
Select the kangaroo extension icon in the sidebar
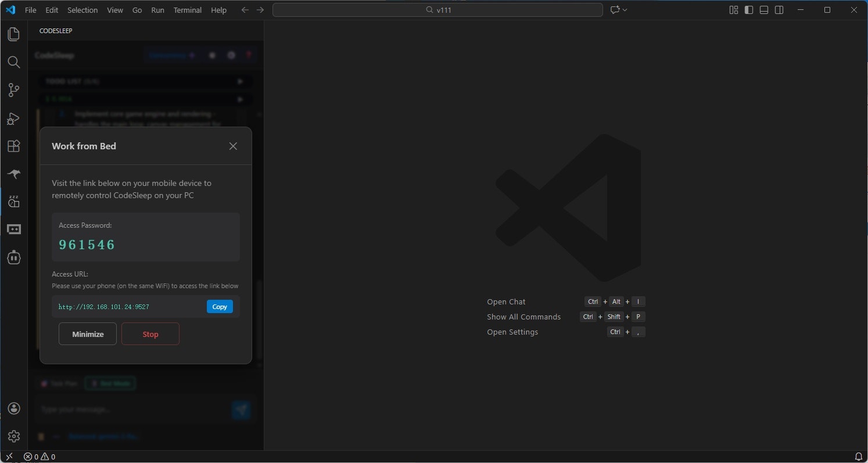tap(13, 174)
